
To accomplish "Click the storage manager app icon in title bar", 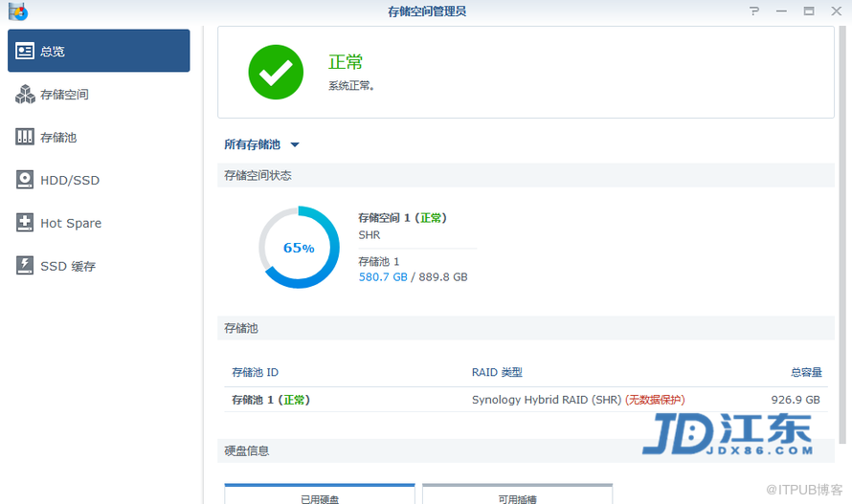I will pyautogui.click(x=17, y=11).
